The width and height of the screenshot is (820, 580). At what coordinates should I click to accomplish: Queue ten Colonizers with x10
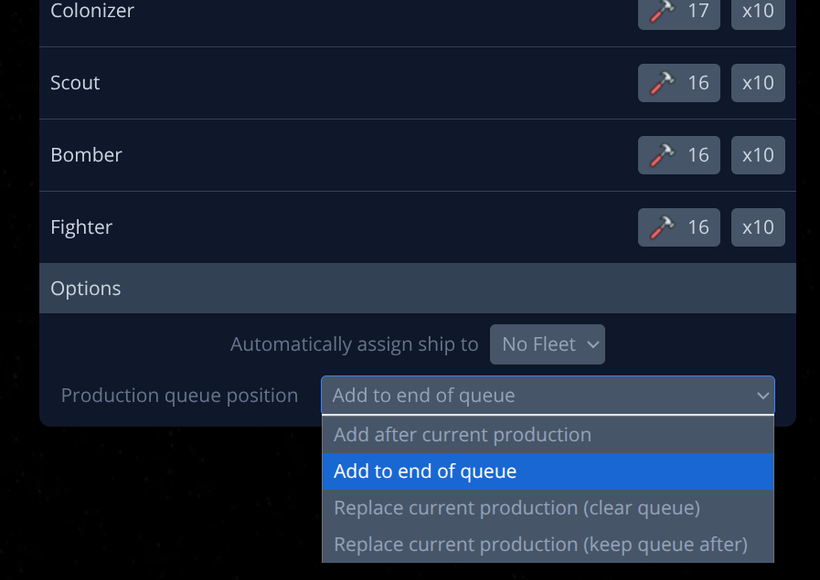coord(758,12)
